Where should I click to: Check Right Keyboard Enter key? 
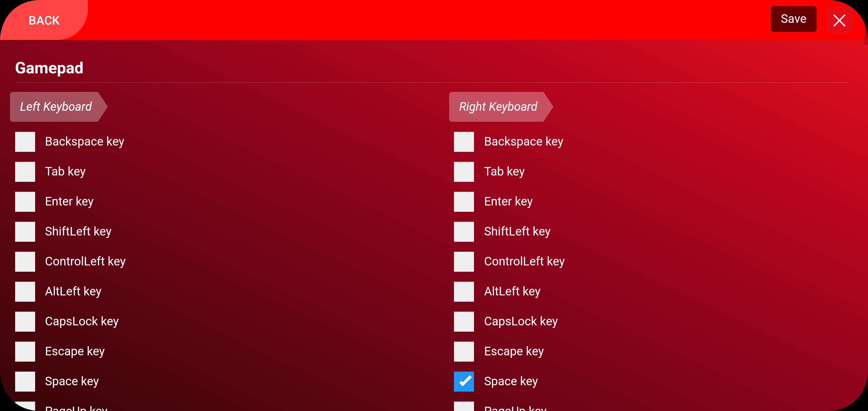464,202
